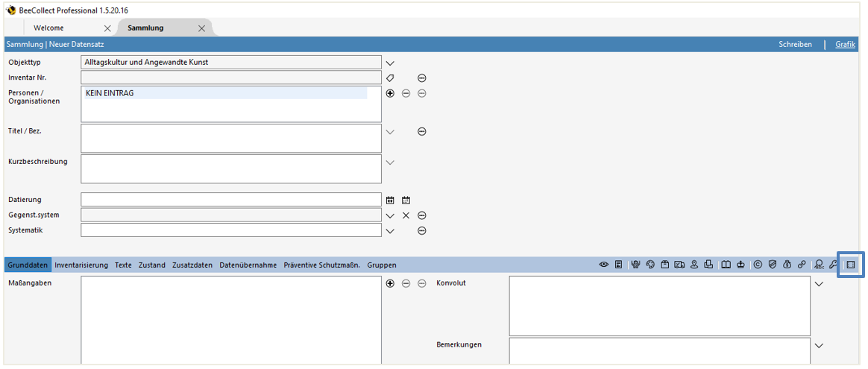This screenshot has height=369, width=868.
Task: Open the Systematik dropdown list
Action: tap(389, 231)
